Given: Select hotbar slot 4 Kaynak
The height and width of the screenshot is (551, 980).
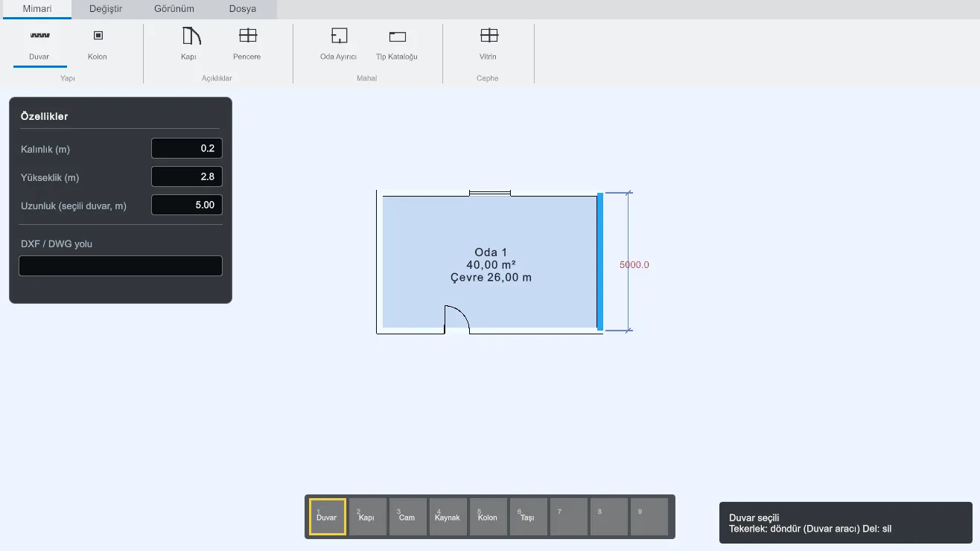Looking at the screenshot, I should coord(448,517).
